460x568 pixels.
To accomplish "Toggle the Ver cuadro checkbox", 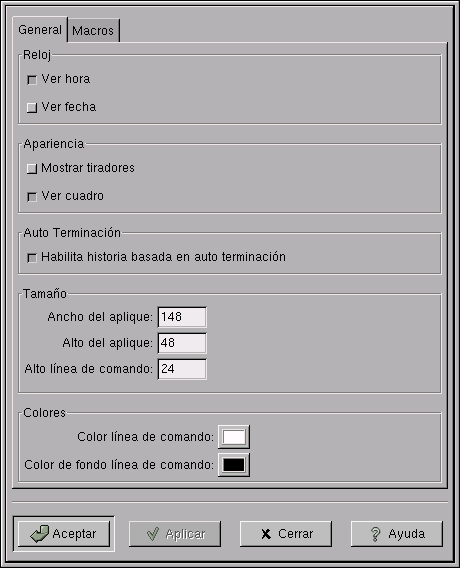I will coord(32,197).
